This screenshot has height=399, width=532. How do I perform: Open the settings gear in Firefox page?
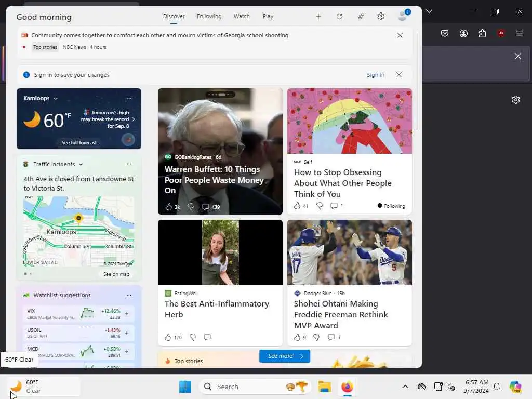click(516, 100)
